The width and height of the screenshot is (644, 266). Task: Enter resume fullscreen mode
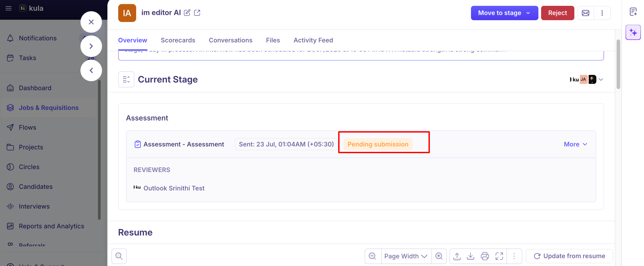pos(499,256)
